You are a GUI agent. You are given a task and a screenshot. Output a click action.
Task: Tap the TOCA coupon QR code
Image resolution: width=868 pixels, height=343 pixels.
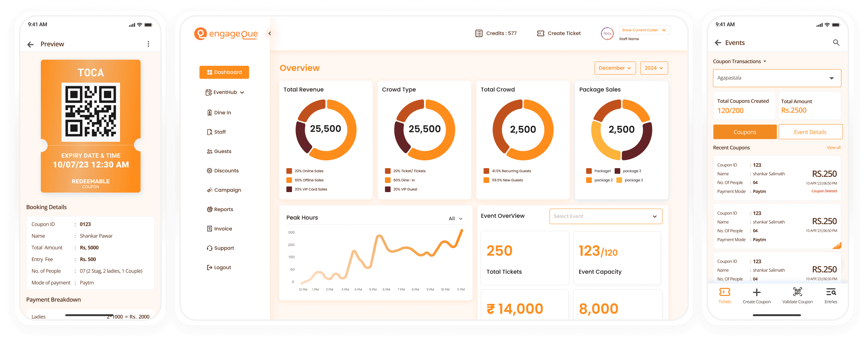click(91, 112)
